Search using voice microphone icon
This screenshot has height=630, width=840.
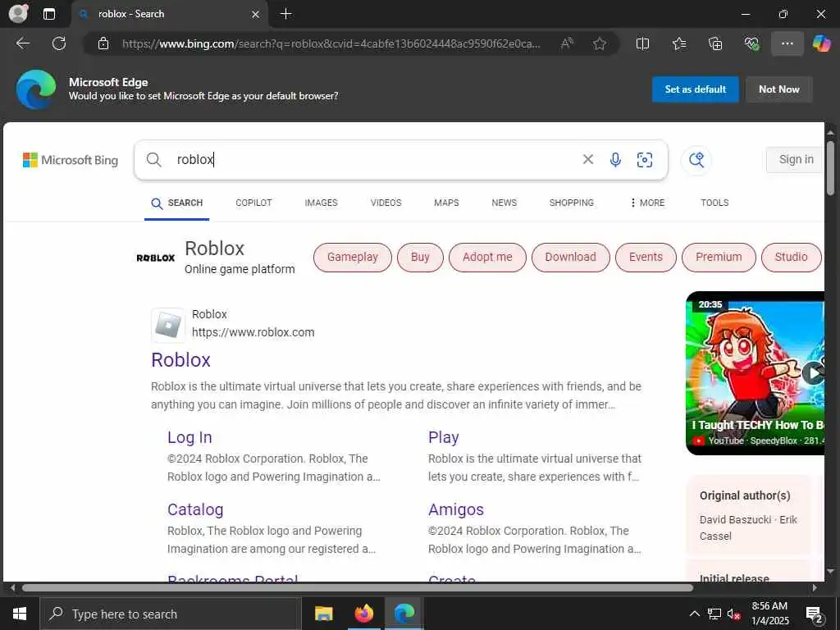(615, 160)
